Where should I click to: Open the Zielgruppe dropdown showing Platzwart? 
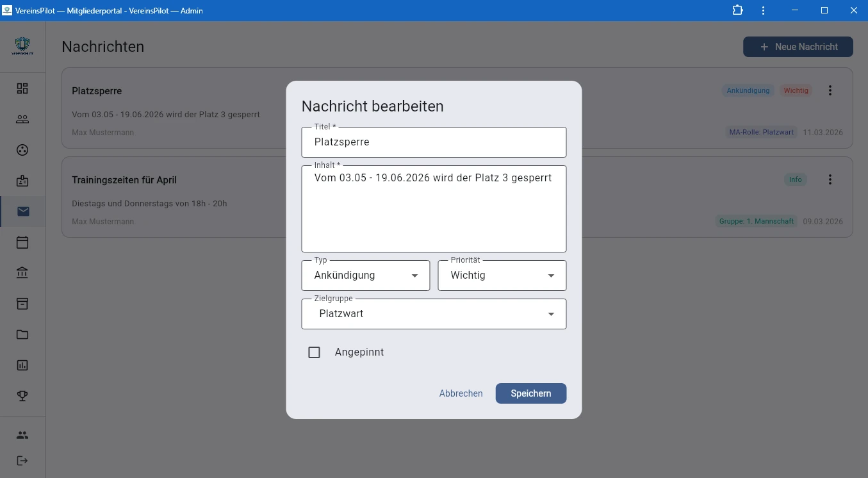click(x=434, y=314)
